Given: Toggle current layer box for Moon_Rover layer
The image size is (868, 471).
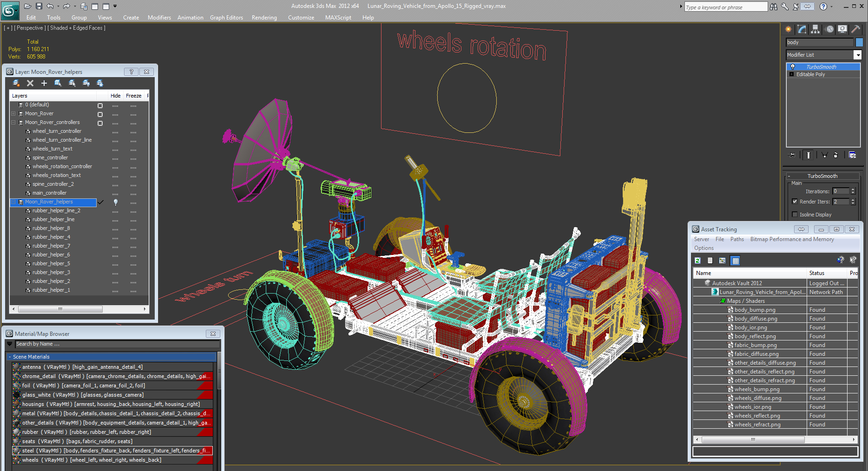Looking at the screenshot, I should coord(100,114).
